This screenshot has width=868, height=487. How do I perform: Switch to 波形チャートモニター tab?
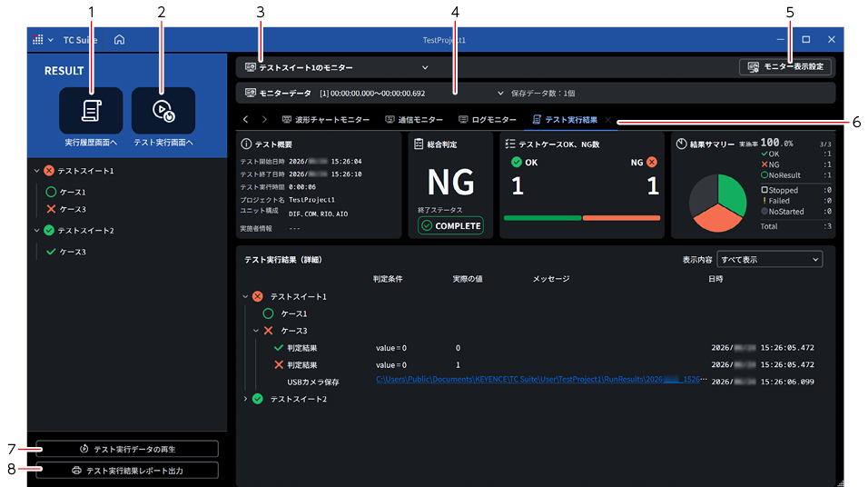coord(325,120)
